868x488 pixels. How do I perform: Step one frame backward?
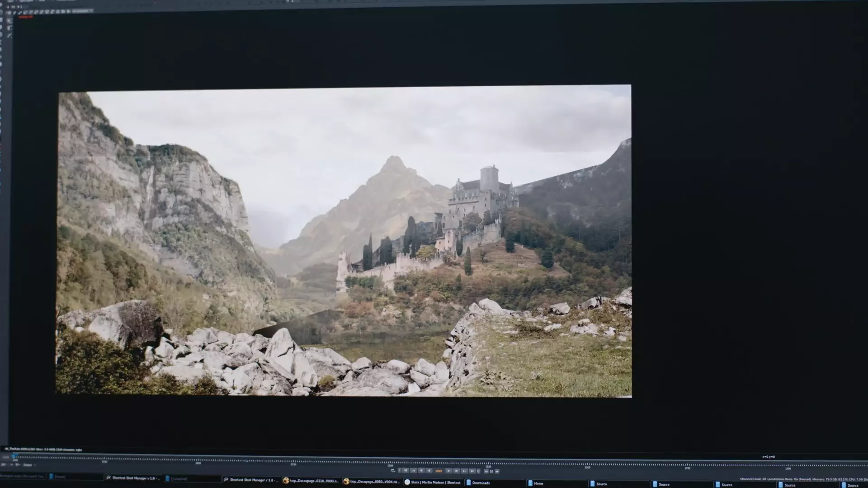[421, 471]
